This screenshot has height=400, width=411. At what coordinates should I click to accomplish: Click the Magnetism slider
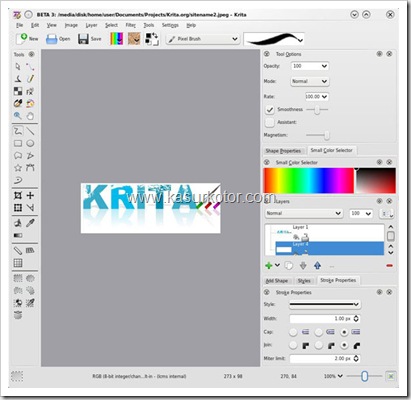(318, 135)
